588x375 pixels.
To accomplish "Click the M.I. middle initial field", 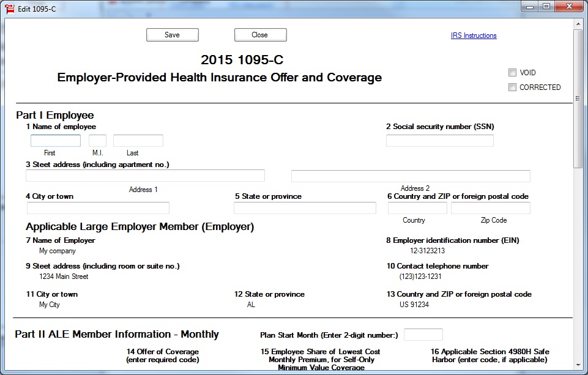I will [97, 141].
